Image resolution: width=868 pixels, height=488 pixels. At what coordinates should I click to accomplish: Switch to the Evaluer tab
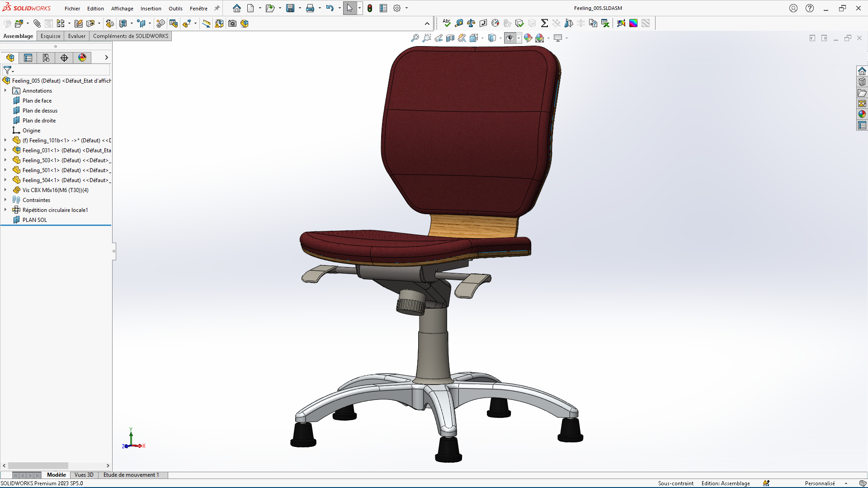click(x=77, y=36)
